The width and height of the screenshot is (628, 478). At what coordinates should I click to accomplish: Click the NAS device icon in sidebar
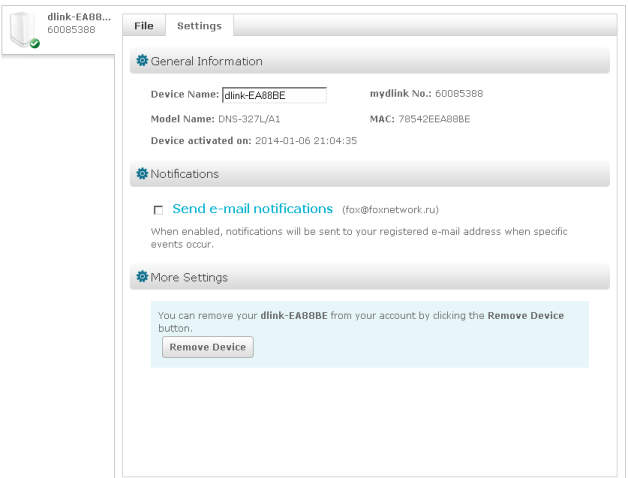23,30
